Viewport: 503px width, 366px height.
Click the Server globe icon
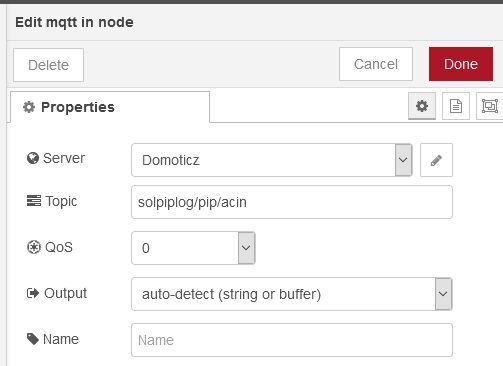[x=33, y=158]
